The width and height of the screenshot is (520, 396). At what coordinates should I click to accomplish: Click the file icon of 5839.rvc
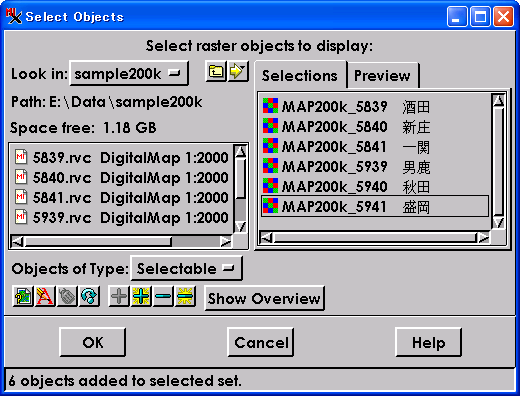[x=21, y=157]
